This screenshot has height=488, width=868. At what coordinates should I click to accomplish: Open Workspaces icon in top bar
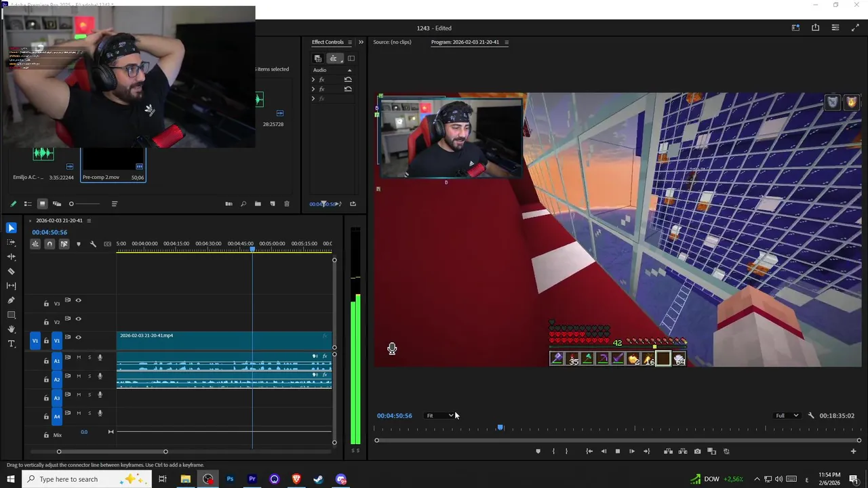tap(795, 28)
